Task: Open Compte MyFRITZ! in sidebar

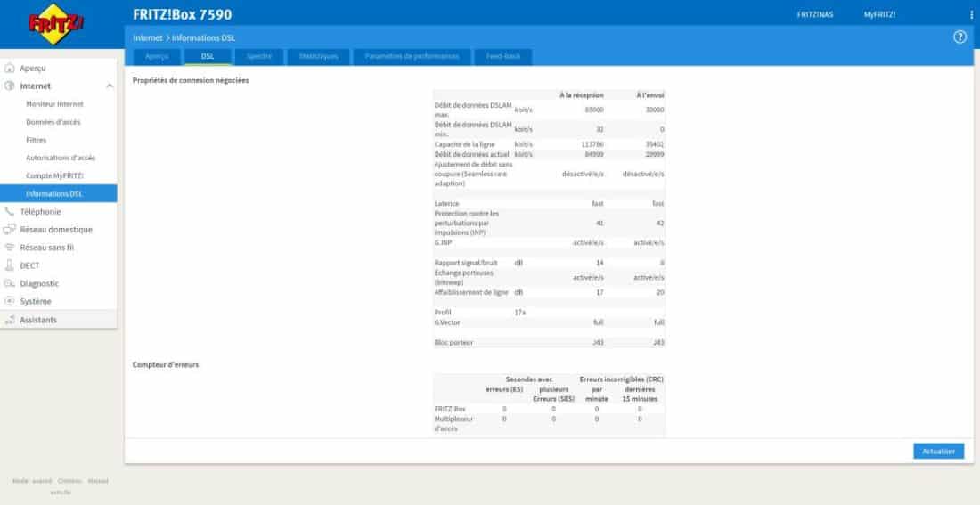Action: pyautogui.click(x=54, y=175)
